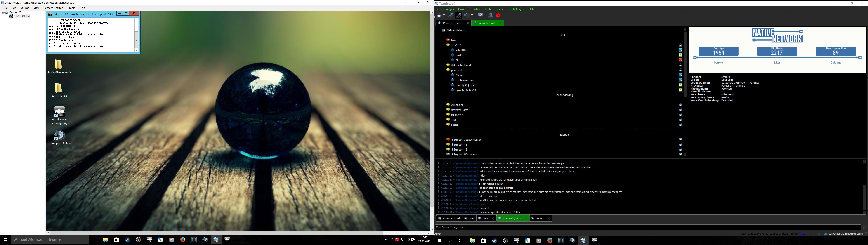This screenshot has height=245, width=868.
Task: Open the disconnect dropdown arrow
Action: tap(444, 15)
